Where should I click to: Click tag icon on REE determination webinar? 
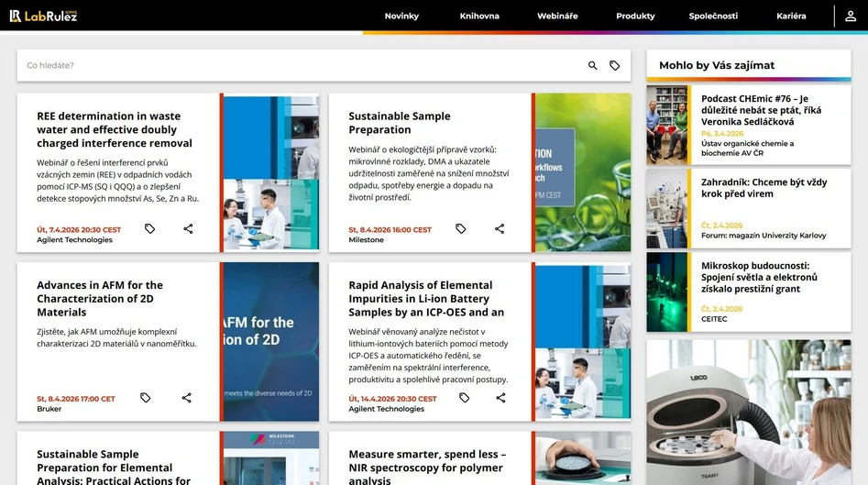click(x=150, y=228)
